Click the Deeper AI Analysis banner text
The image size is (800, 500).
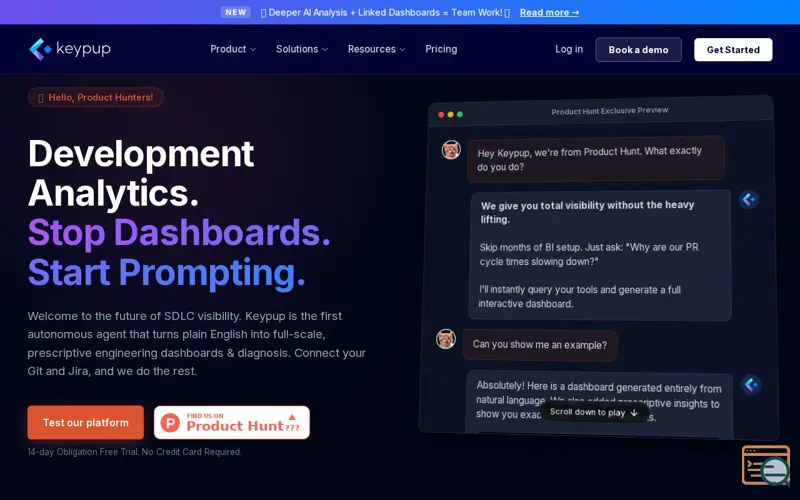coord(385,12)
